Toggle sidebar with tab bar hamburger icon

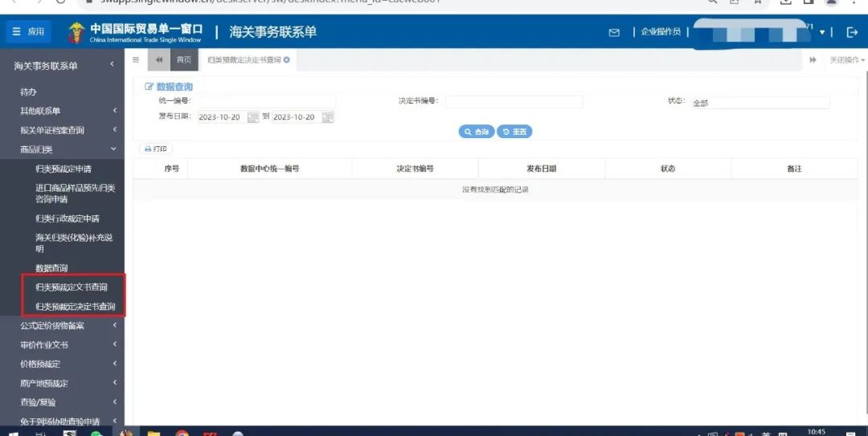[x=136, y=59]
